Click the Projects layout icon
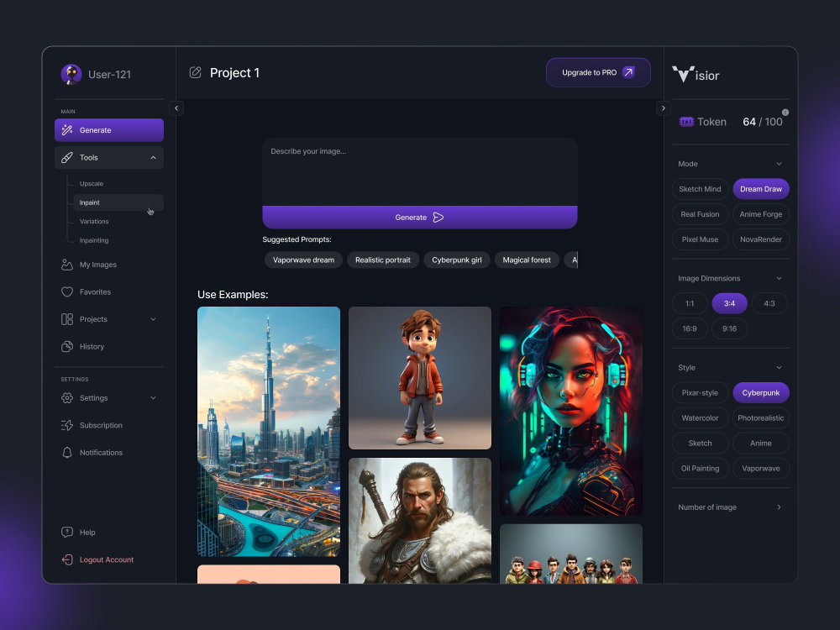The height and width of the screenshot is (630, 840). [x=67, y=319]
